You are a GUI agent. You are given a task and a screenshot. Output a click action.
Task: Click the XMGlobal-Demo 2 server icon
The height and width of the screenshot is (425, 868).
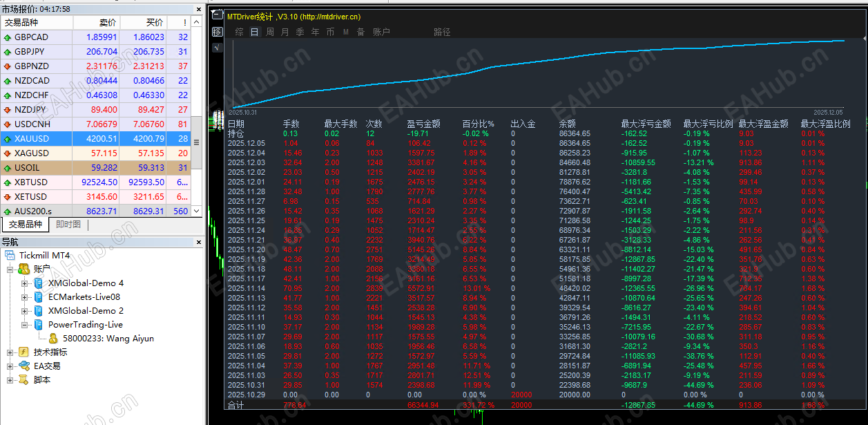pyautogui.click(x=39, y=310)
